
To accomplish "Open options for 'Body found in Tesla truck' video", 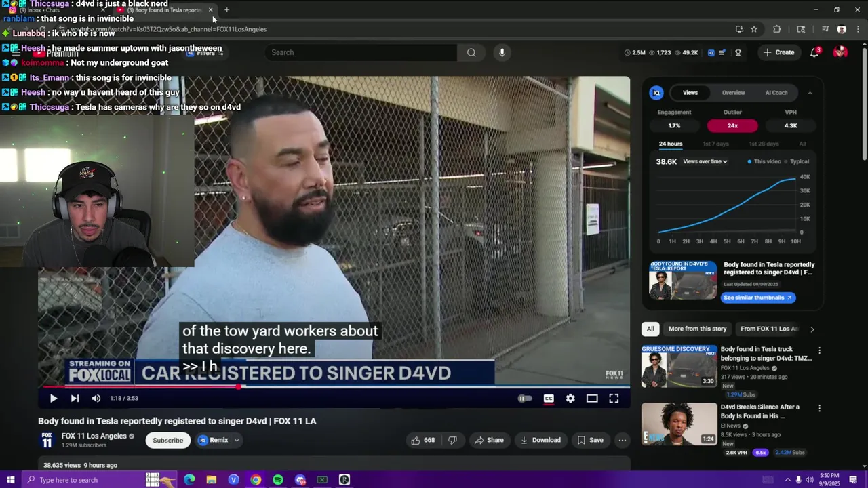I will coord(819,351).
